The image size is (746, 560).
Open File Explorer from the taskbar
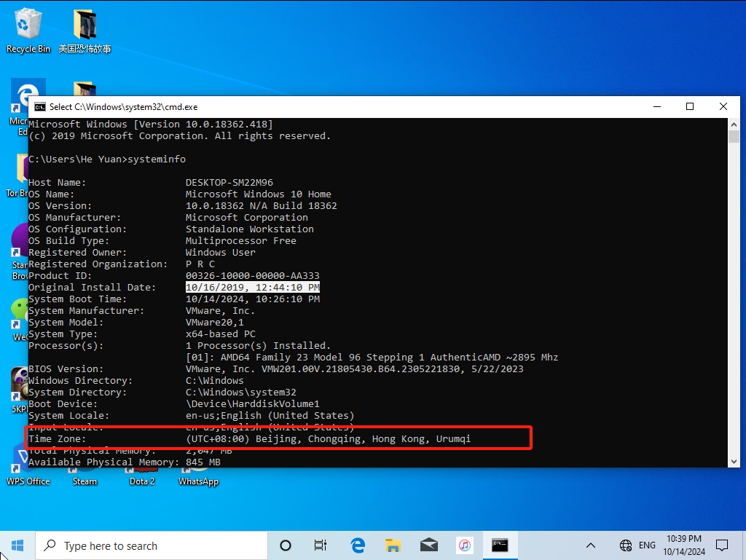393,545
